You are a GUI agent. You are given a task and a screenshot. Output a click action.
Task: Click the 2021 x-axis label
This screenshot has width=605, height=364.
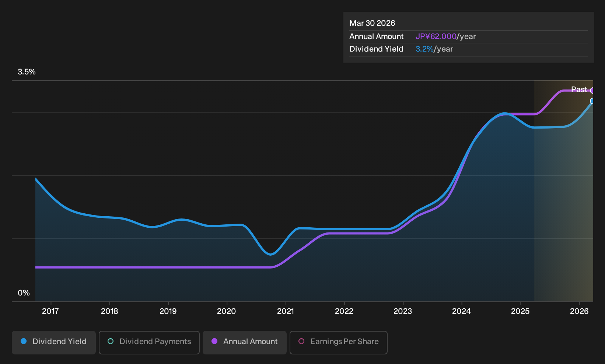point(286,311)
